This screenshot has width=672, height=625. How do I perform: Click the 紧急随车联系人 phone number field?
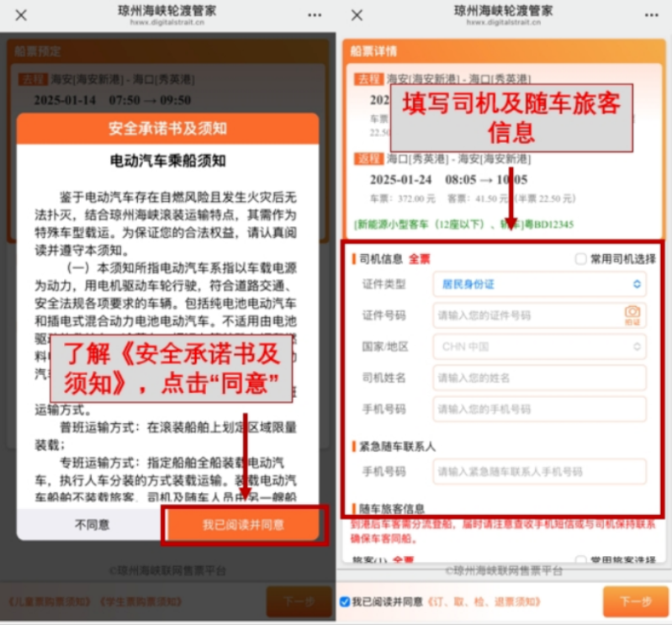(539, 472)
